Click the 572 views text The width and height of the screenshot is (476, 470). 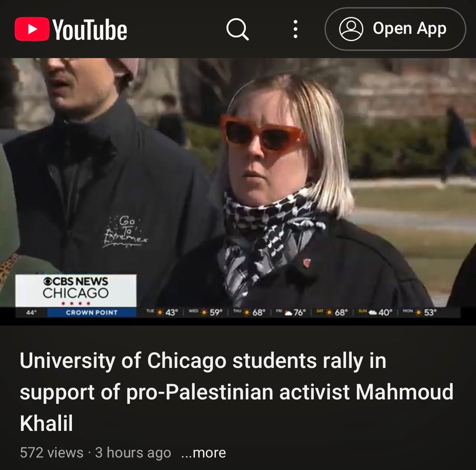[x=51, y=453]
